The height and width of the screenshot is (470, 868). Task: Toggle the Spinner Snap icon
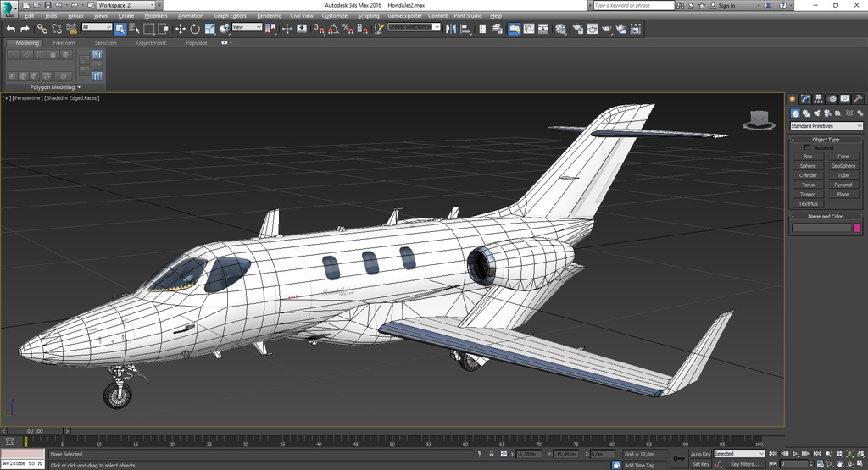tap(363, 29)
